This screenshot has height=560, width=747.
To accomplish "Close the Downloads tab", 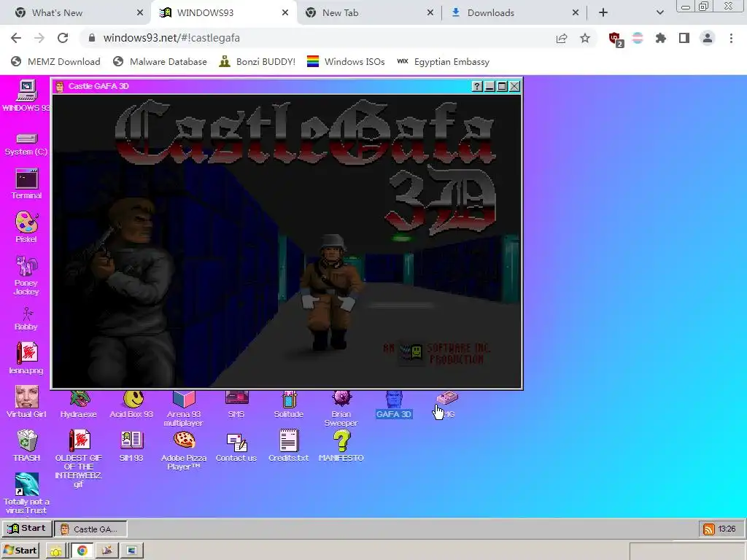I will coord(576,13).
